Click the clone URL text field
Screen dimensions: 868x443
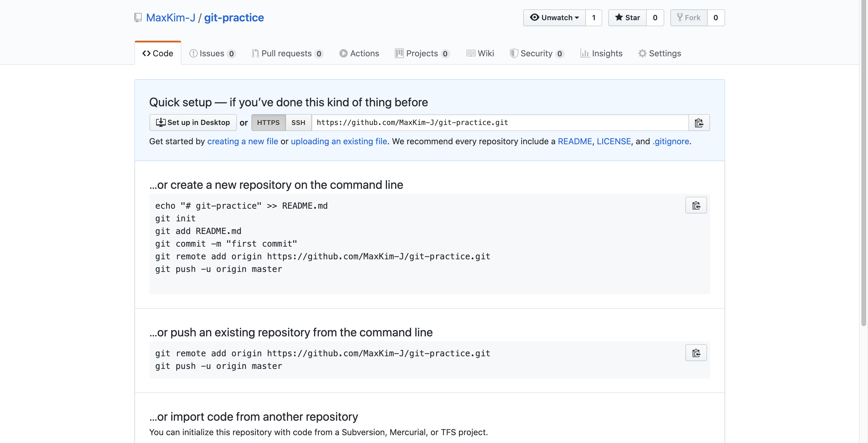(x=500, y=123)
